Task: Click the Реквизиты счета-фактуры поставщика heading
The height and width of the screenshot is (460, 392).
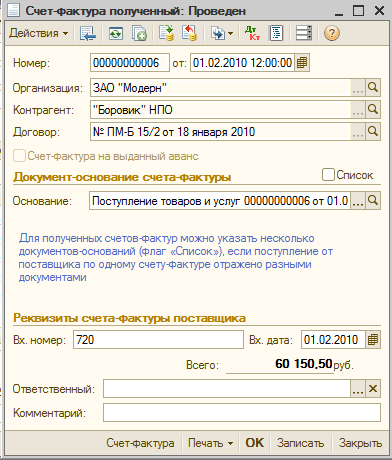Action: (129, 318)
